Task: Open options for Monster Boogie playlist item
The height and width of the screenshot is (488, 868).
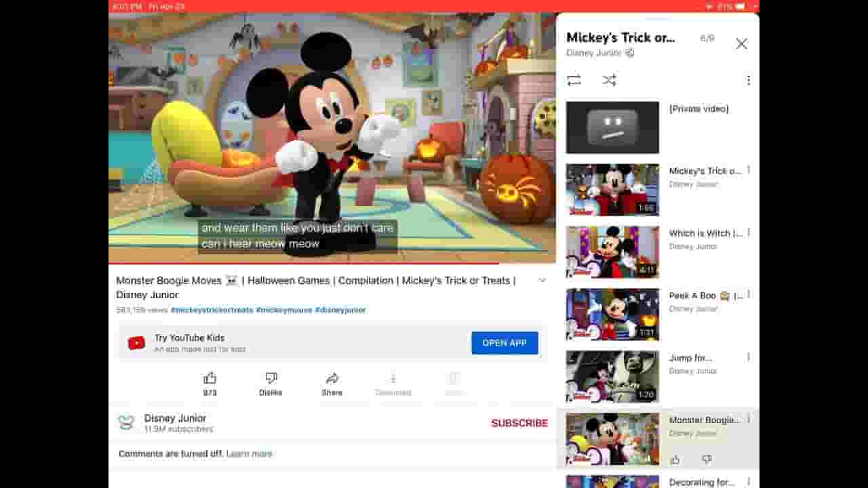Action: coord(749,420)
